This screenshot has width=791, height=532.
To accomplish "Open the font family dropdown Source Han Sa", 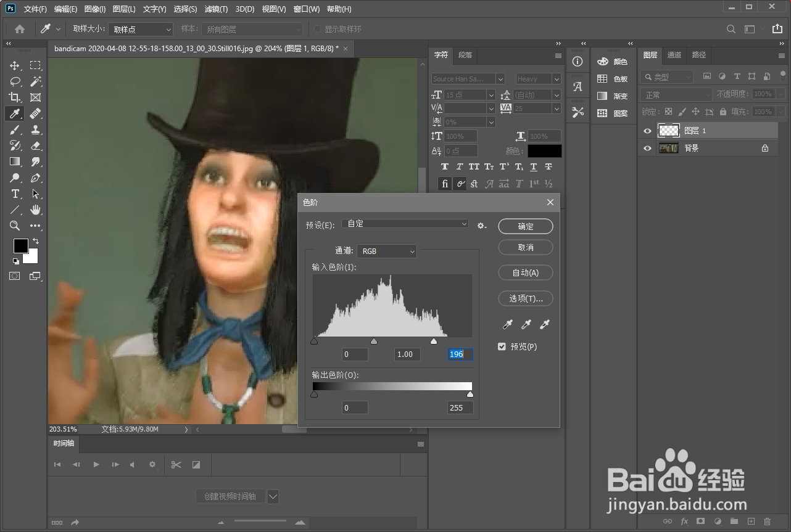I will (468, 79).
